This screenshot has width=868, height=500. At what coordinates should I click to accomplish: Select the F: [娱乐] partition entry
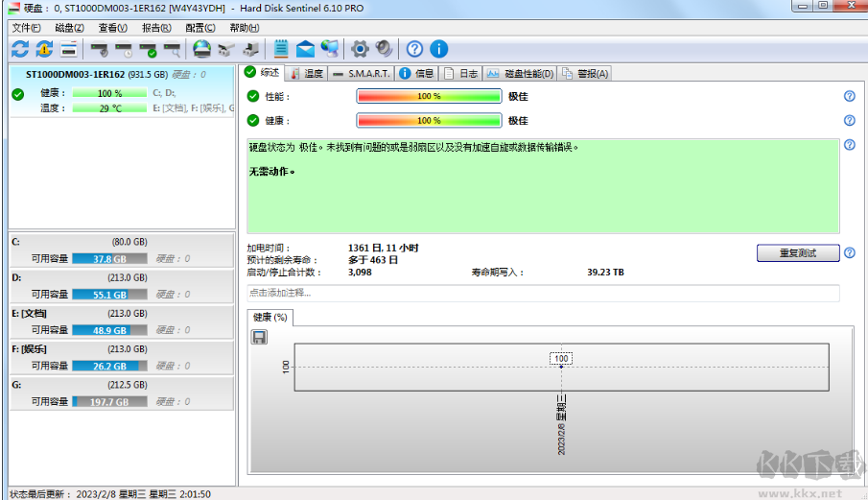(x=122, y=358)
